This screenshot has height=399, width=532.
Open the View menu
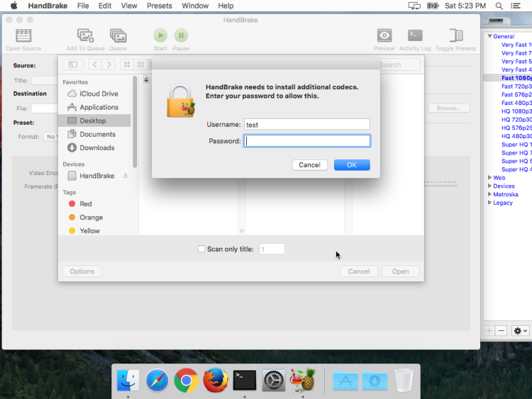[x=129, y=6]
